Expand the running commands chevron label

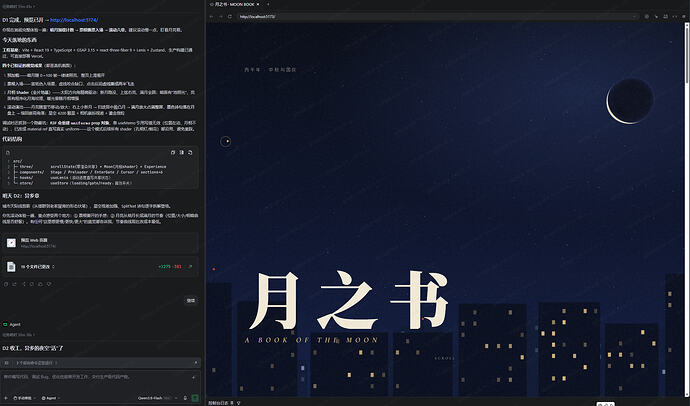37,363
